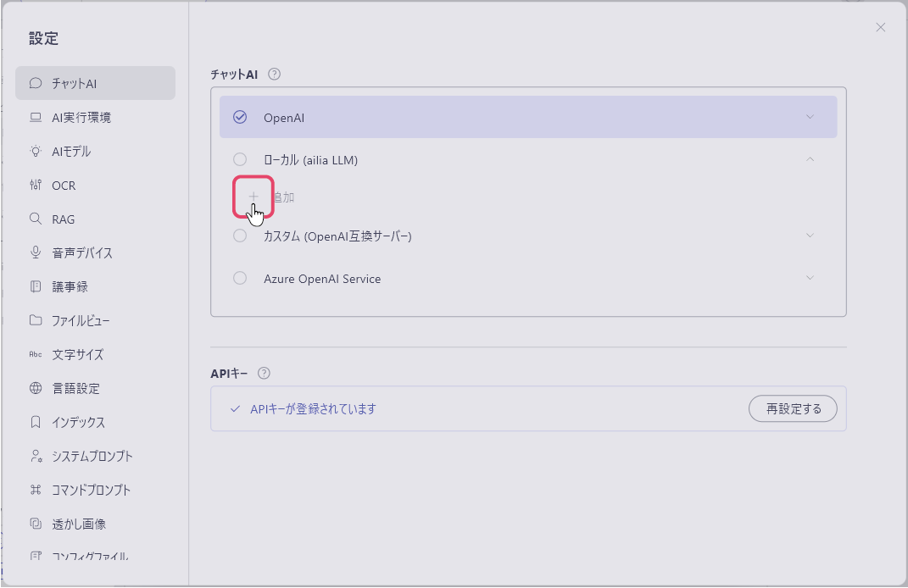The height and width of the screenshot is (588, 908).
Task: Open 言語設定 globe settings
Action: 75,389
